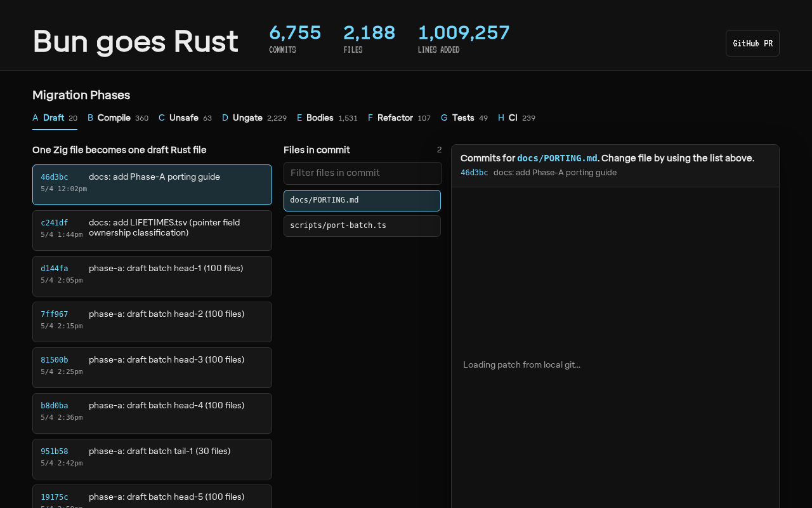Click the Migration Phases heading
The image size is (812, 508).
point(81,95)
